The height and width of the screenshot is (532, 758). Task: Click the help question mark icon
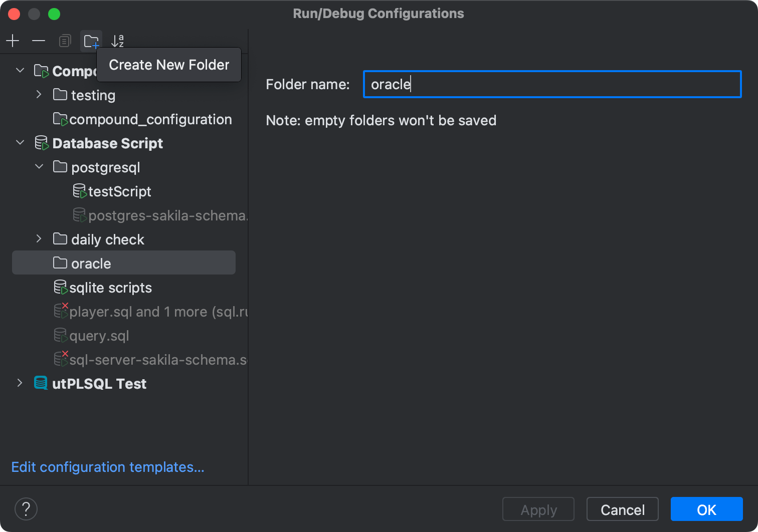tap(26, 509)
